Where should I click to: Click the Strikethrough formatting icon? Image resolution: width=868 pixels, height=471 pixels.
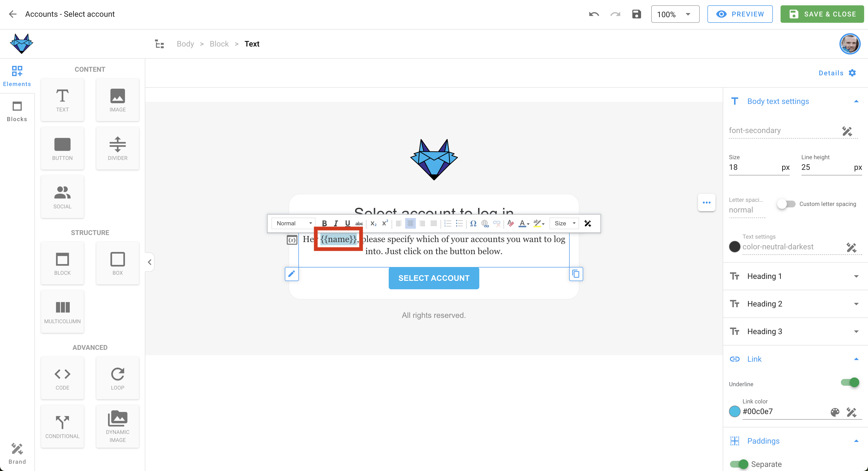pyautogui.click(x=358, y=223)
